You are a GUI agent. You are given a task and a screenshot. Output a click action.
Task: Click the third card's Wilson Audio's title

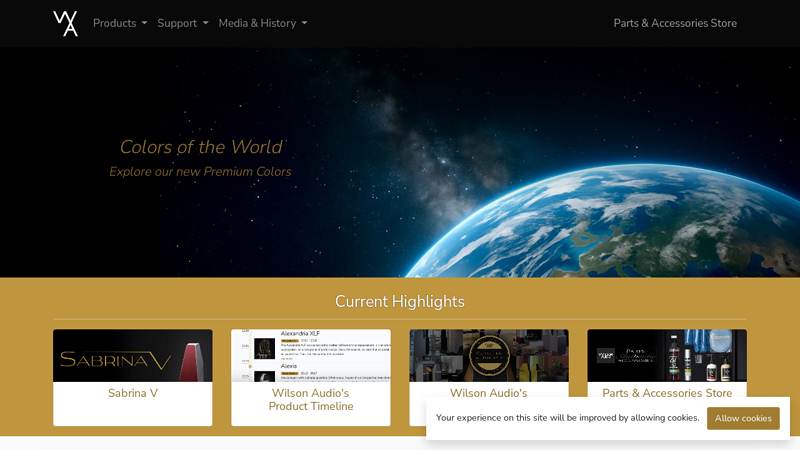click(488, 393)
